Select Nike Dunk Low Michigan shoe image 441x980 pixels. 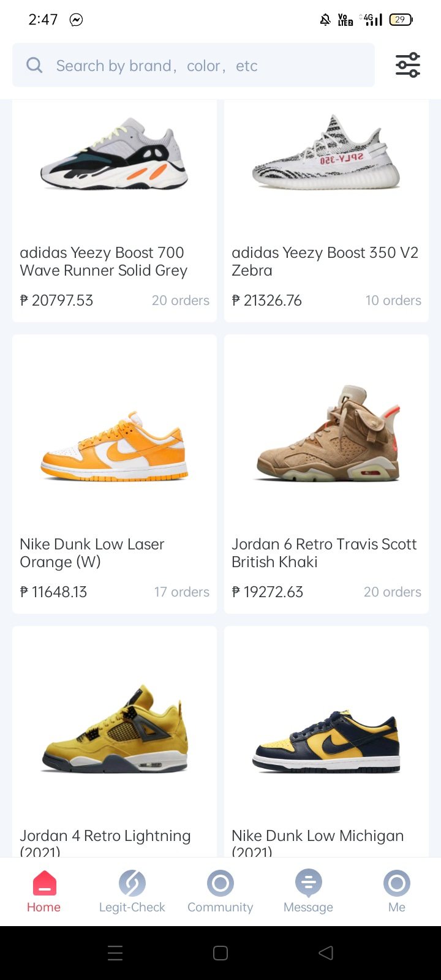[x=326, y=741]
